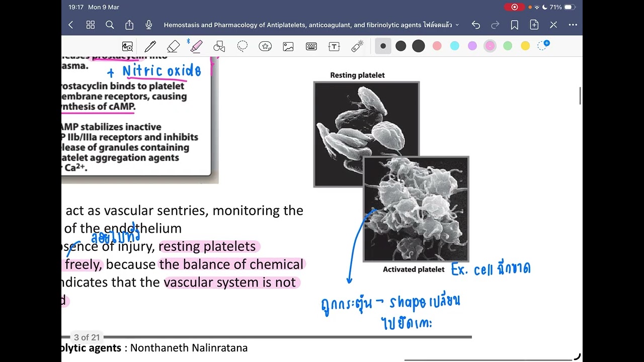Image resolution: width=644 pixels, height=362 pixels.
Task: Select the Lasso selection tool
Action: [243, 46]
